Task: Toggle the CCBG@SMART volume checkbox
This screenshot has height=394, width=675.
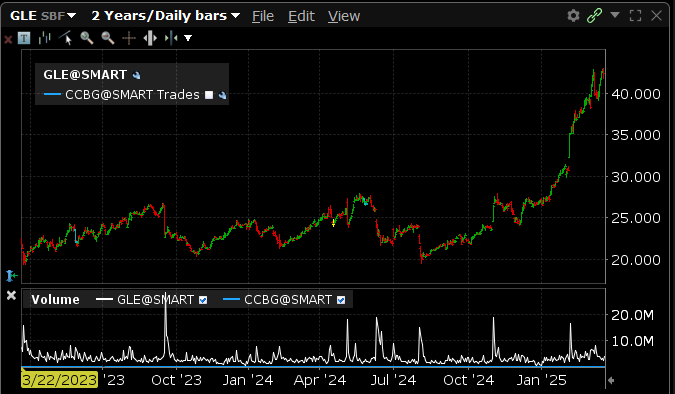Action: pyautogui.click(x=341, y=300)
